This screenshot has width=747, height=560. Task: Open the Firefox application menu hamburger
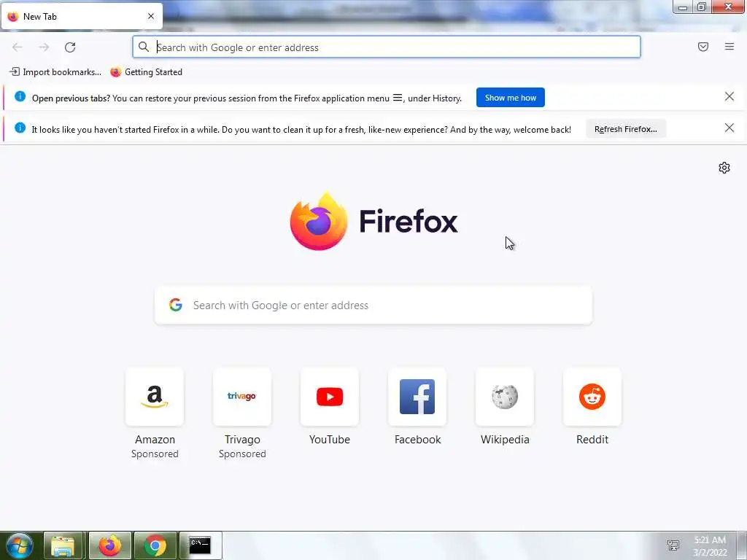[x=729, y=47]
